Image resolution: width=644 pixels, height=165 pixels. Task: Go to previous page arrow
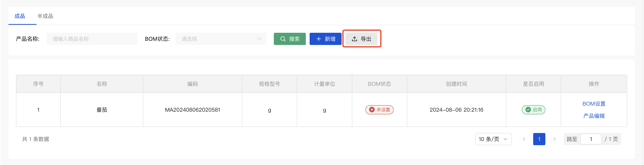click(x=524, y=139)
